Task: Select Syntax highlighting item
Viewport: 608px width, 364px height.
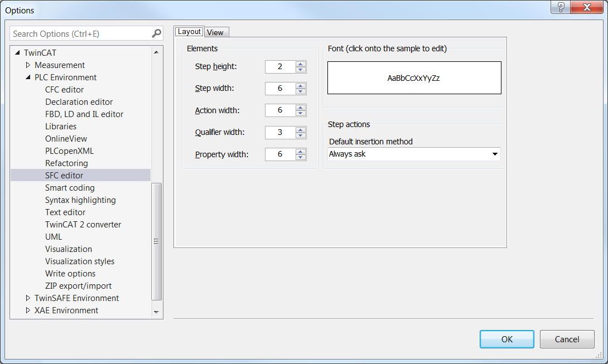Action: tap(80, 200)
